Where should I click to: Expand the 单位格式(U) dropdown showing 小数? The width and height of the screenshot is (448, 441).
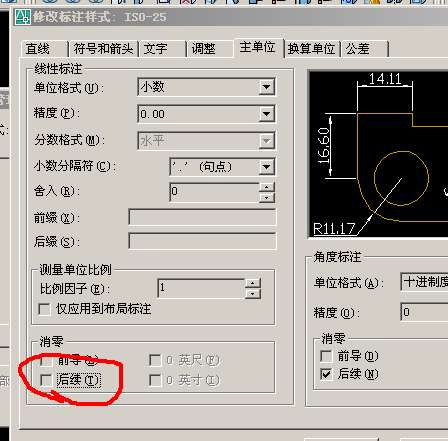(x=266, y=87)
